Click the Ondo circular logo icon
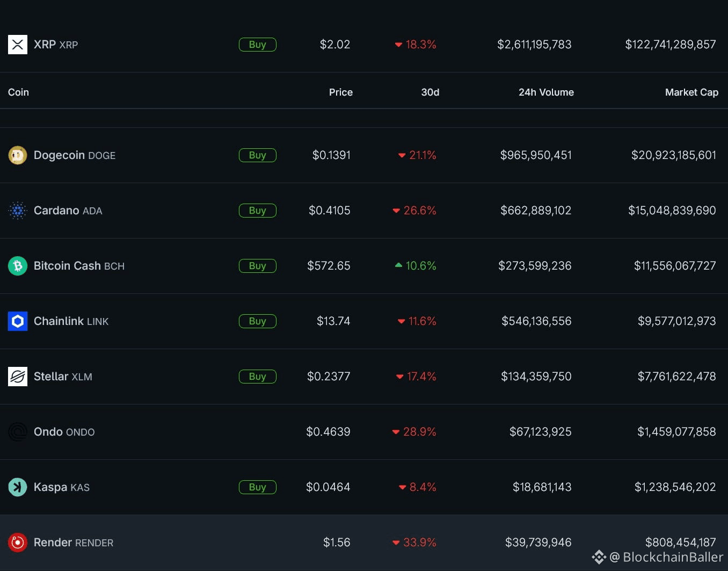 pos(18,432)
